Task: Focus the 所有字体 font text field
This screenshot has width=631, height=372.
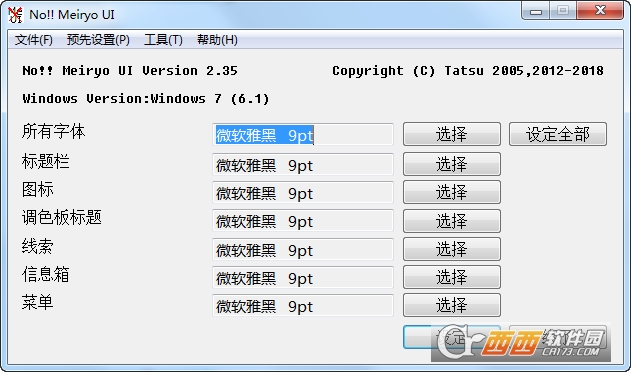Action: click(303, 134)
